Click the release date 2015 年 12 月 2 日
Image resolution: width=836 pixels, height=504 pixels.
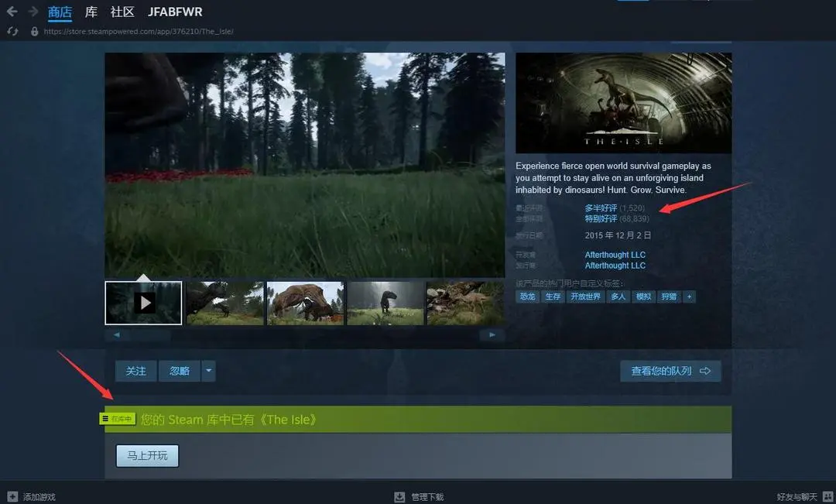click(x=618, y=235)
